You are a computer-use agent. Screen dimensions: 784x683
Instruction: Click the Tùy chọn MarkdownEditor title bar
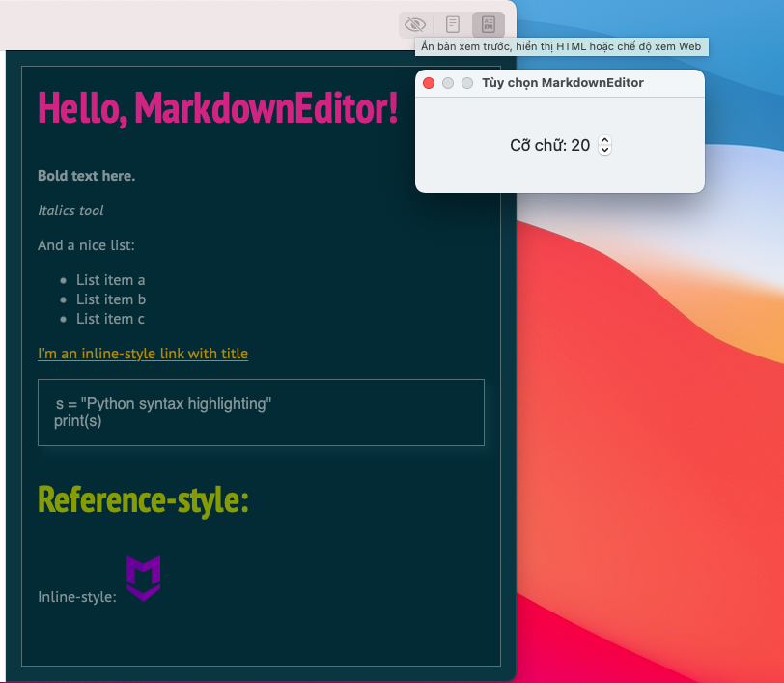[559, 83]
